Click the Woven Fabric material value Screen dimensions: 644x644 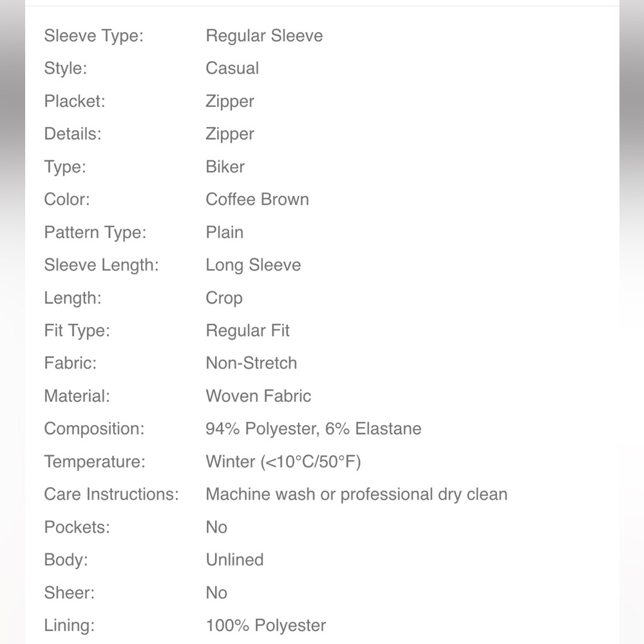258,396
